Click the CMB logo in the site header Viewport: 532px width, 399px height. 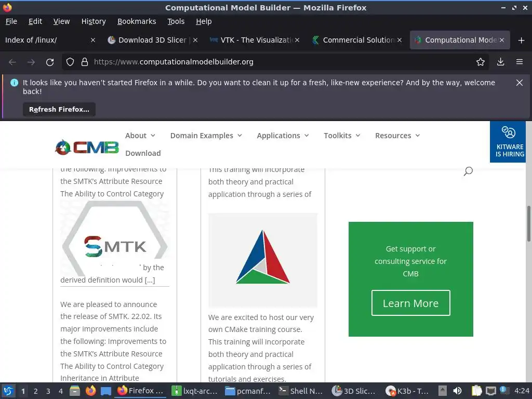[x=87, y=147]
